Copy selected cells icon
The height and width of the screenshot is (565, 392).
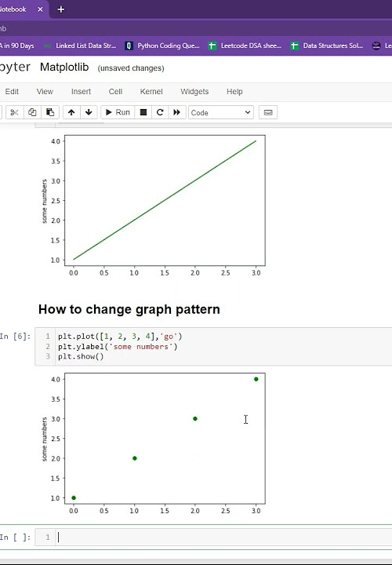32,112
